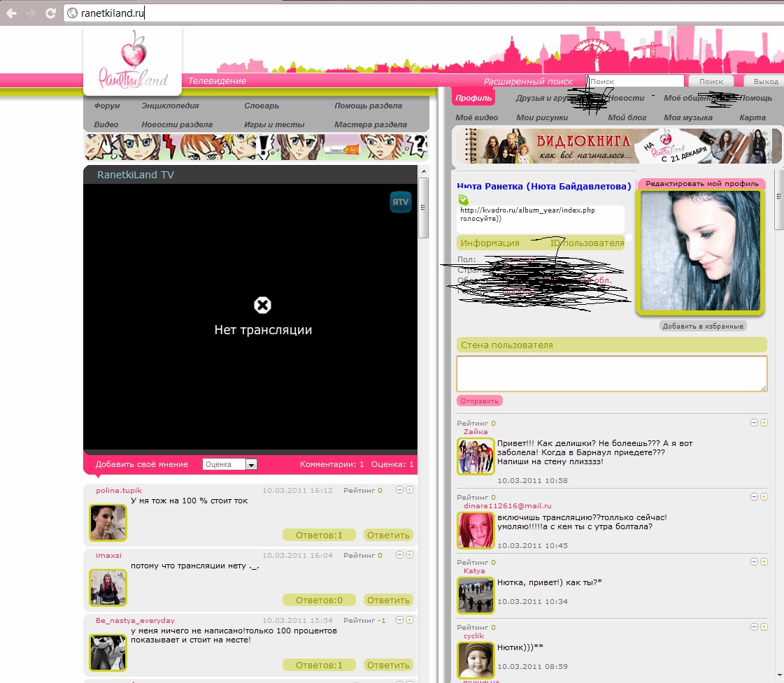Click the browser back arrow
The width and height of the screenshot is (784, 683).
click(x=12, y=13)
